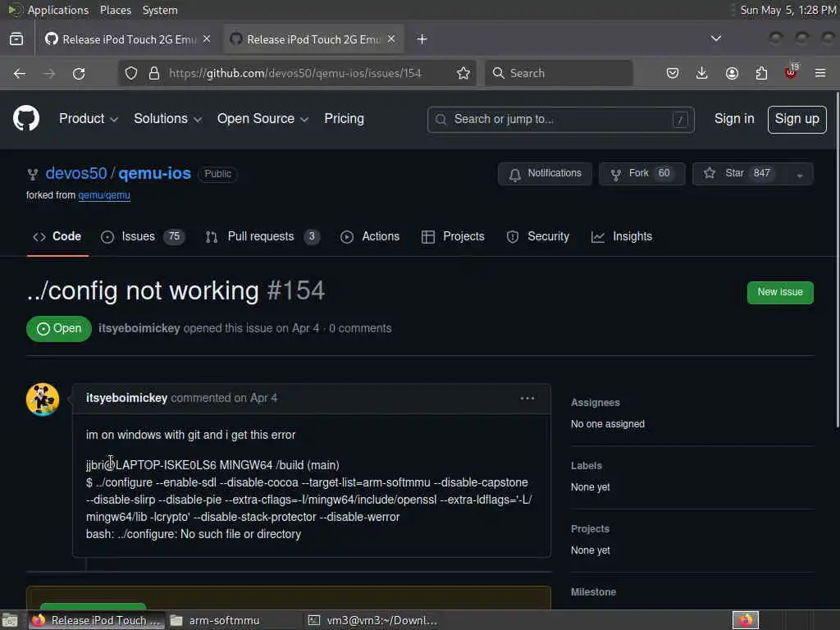
Task: Click itsyeboimickey's Mickey Mouse avatar
Action: click(x=43, y=399)
